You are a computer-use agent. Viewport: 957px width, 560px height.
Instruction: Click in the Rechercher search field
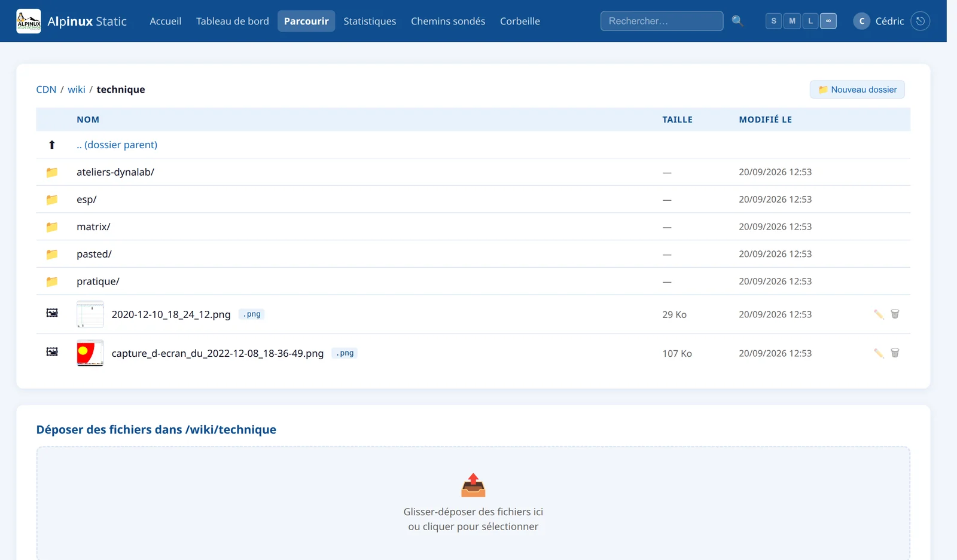[662, 21]
